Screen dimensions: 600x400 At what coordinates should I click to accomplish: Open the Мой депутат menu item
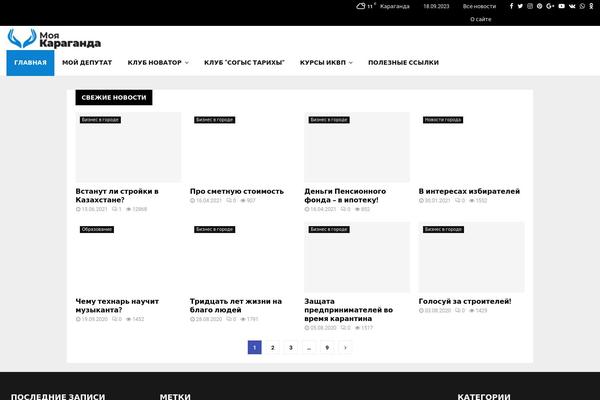87,63
